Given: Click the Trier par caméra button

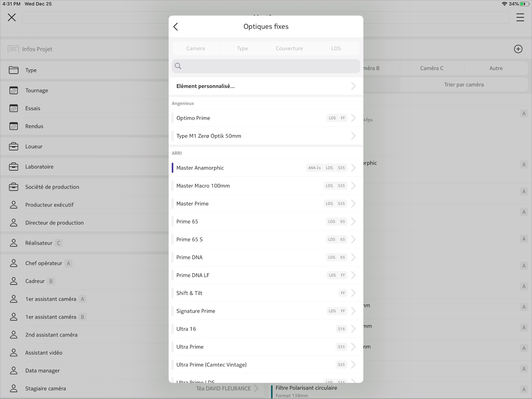Looking at the screenshot, I should [464, 85].
